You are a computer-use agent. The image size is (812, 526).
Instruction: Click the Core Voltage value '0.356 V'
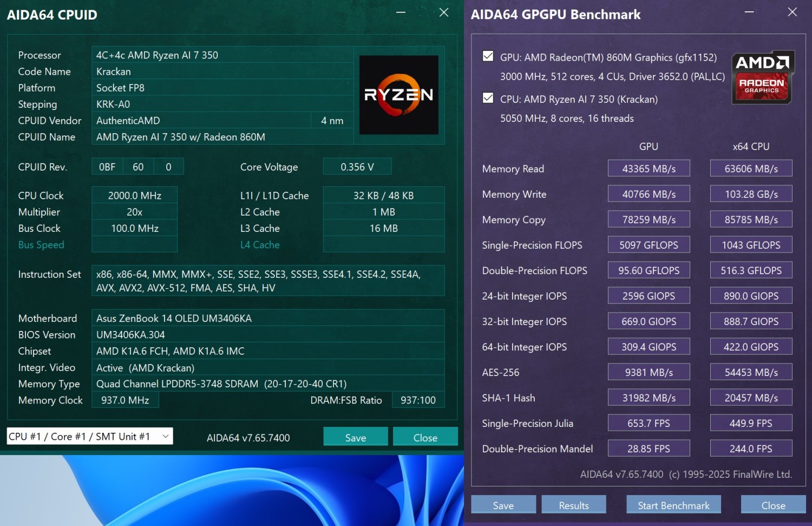pos(357,167)
